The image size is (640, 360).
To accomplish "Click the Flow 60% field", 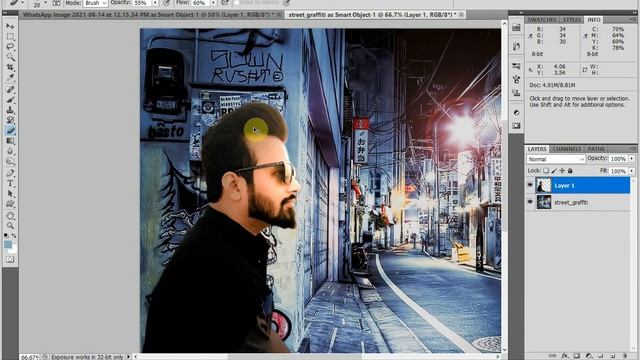I will pos(201,3).
